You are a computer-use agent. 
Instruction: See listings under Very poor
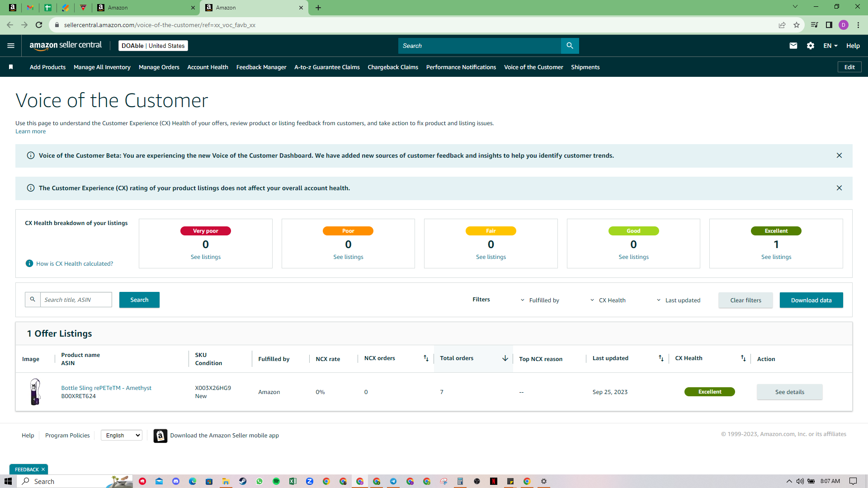206,257
